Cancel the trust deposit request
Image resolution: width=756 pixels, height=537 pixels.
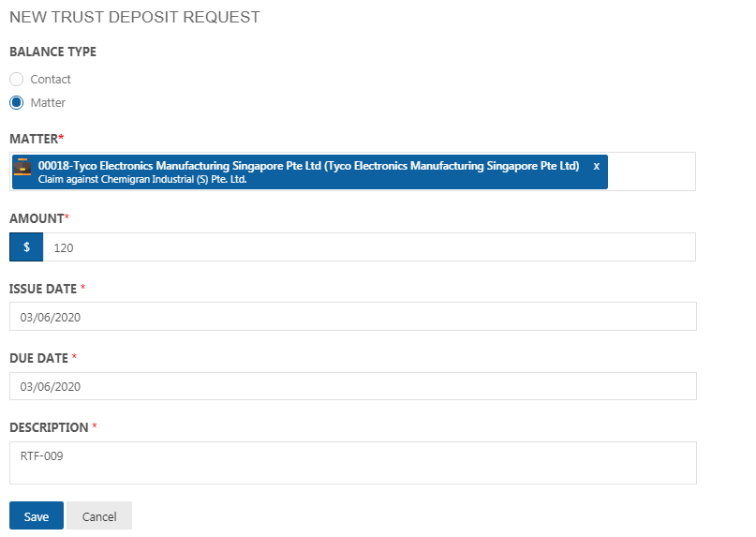click(99, 515)
